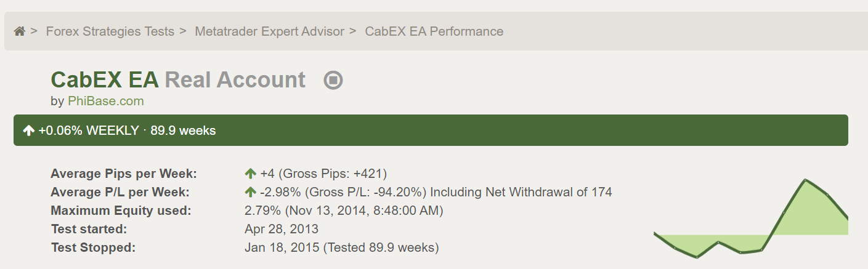The image size is (868, 269).
Task: Click the Test started label
Action: [89, 229]
